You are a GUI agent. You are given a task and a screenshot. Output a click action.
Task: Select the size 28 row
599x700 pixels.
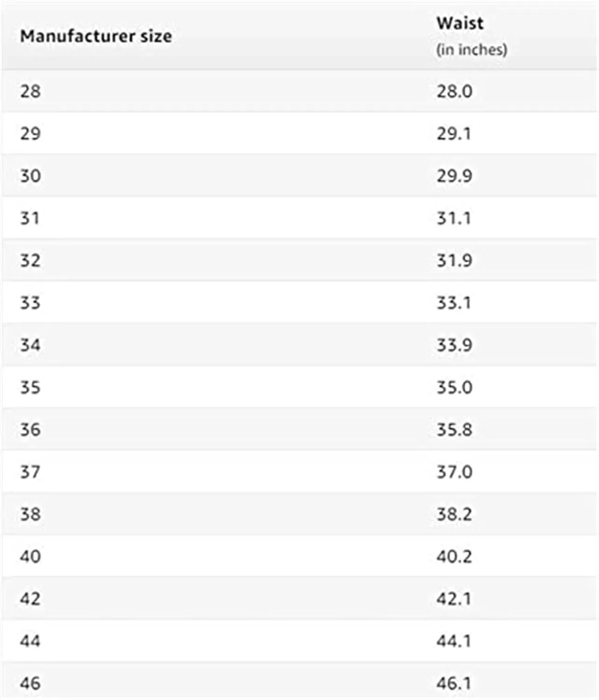pos(299,91)
